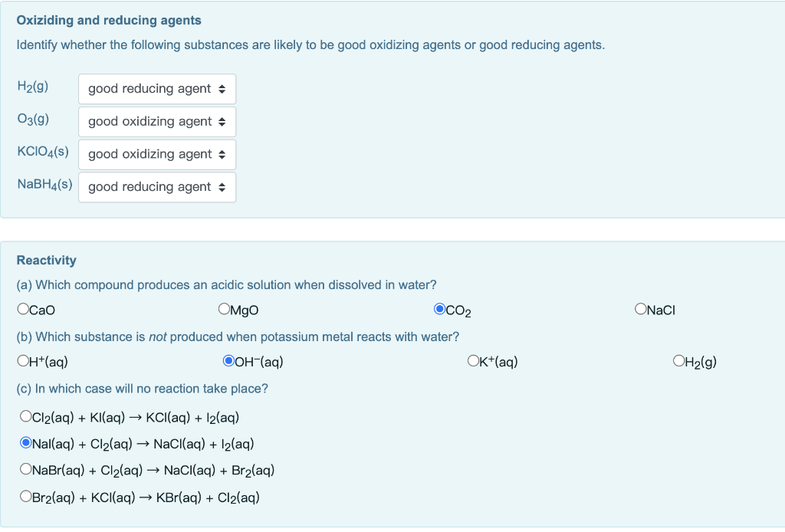
Task: Open the NaBH4(s) agent selector dropdown
Action: (x=156, y=187)
